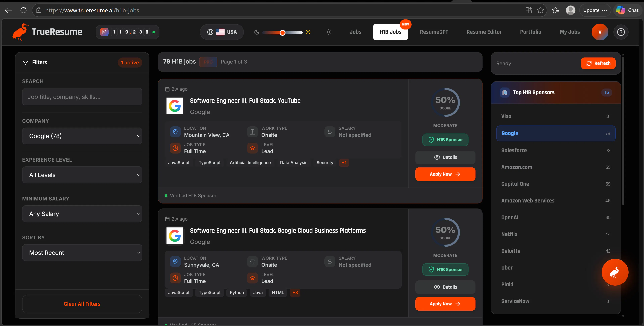Open the Copilot Chat button

[628, 10]
